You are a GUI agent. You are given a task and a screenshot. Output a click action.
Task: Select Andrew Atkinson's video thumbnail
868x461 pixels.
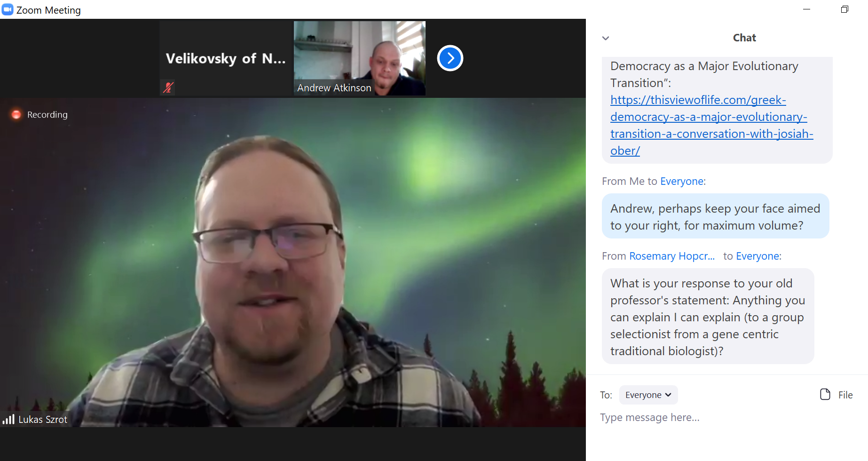pos(359,58)
